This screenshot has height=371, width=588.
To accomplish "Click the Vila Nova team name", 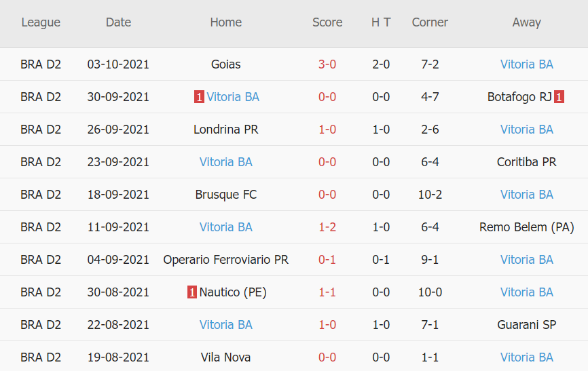I will (226, 357).
